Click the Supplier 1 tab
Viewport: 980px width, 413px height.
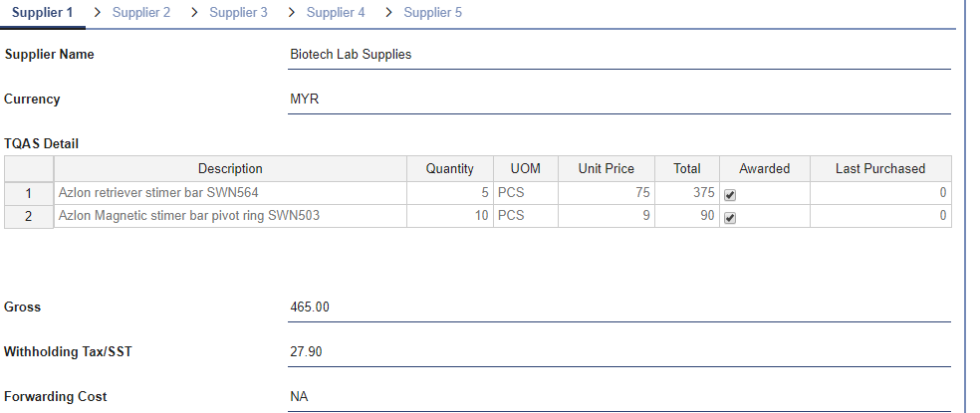42,13
